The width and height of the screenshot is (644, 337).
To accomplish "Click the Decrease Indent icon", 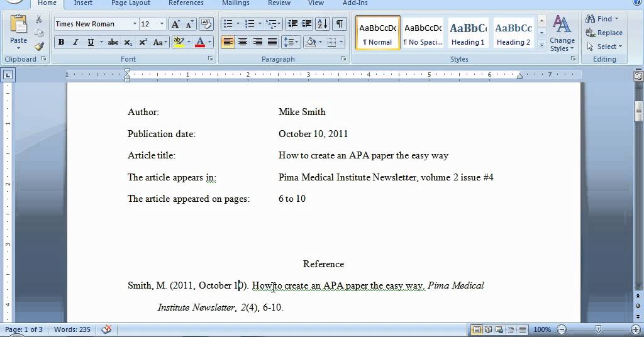I will (x=292, y=24).
